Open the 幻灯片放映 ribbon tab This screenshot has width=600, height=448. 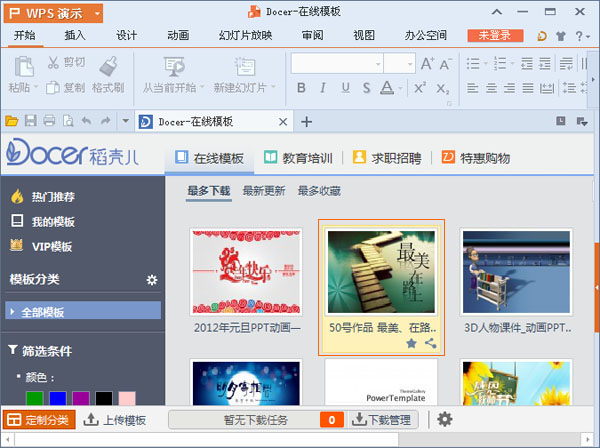click(245, 36)
